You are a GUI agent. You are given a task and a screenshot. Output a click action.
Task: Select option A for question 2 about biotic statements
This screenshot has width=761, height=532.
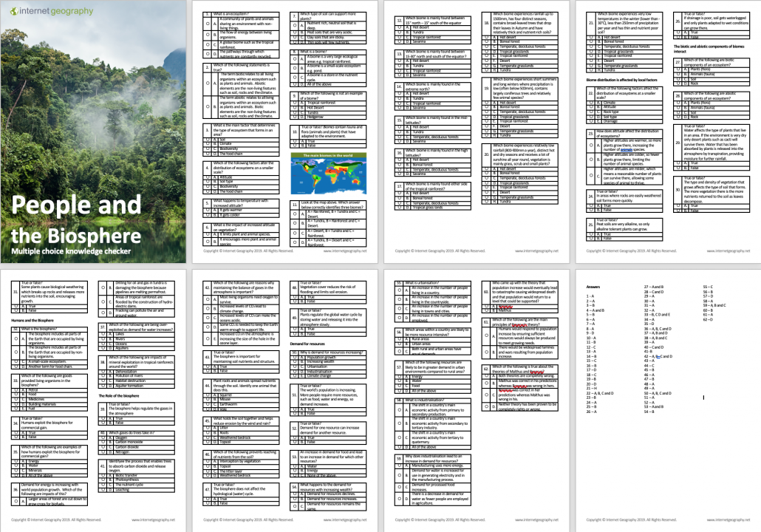pyautogui.click(x=207, y=83)
